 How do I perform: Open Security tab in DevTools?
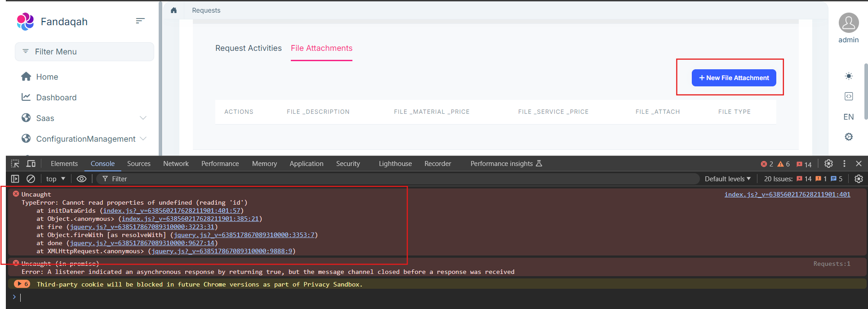tap(348, 164)
